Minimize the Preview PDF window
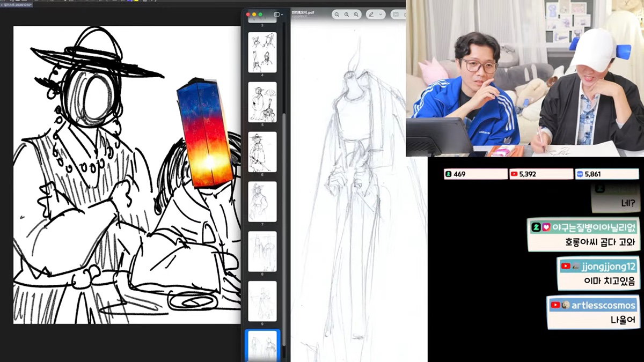 tap(254, 14)
